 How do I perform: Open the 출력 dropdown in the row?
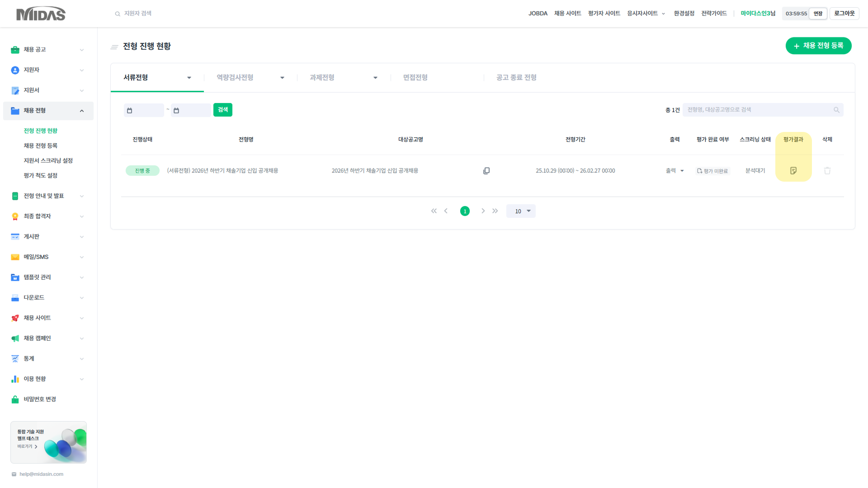(x=675, y=171)
